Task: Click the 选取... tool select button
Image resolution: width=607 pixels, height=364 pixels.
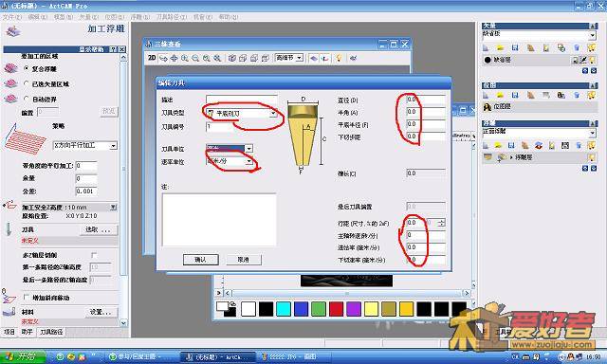Action: point(99,229)
